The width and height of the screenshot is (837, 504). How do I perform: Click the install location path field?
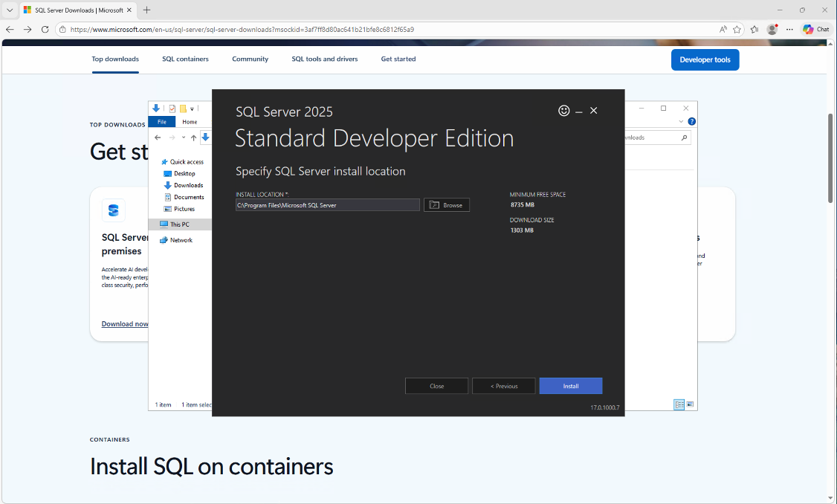[x=328, y=205]
